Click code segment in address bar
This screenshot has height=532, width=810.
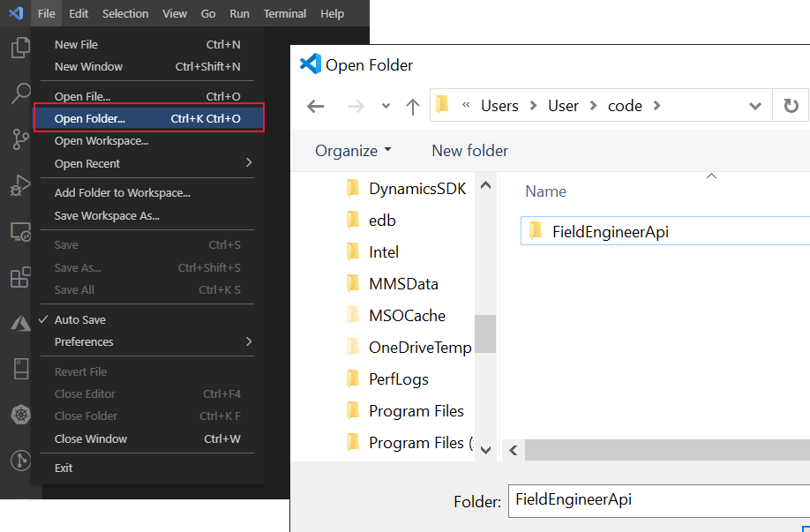click(625, 106)
